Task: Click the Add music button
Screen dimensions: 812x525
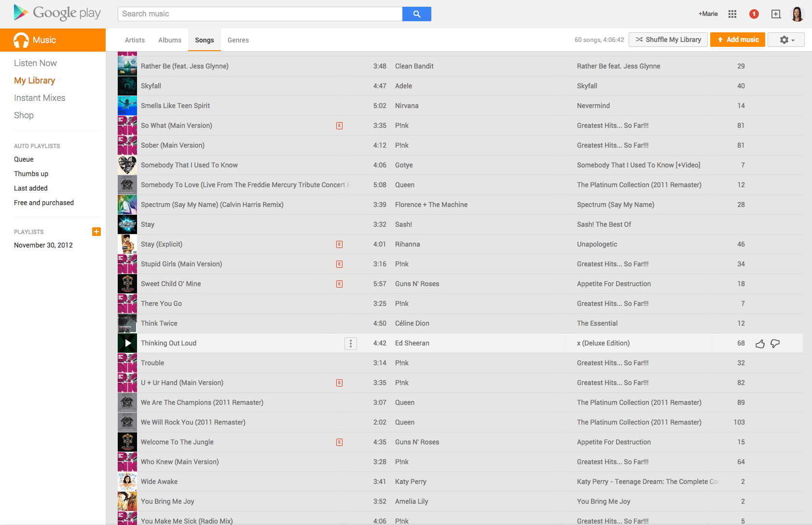Action: tap(737, 39)
